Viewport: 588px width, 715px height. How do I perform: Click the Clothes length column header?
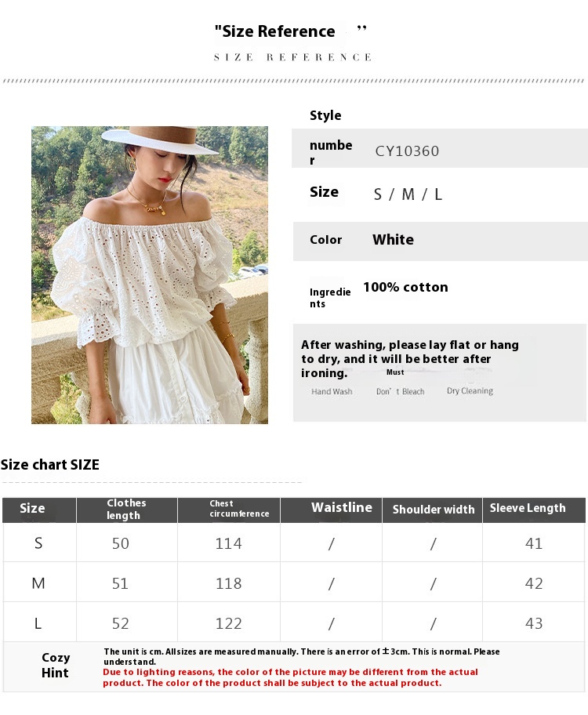(x=126, y=509)
